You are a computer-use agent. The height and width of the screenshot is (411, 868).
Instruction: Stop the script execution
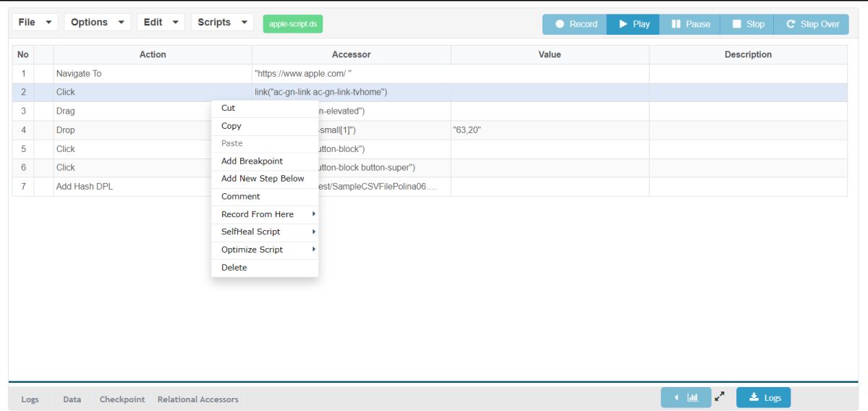[747, 24]
